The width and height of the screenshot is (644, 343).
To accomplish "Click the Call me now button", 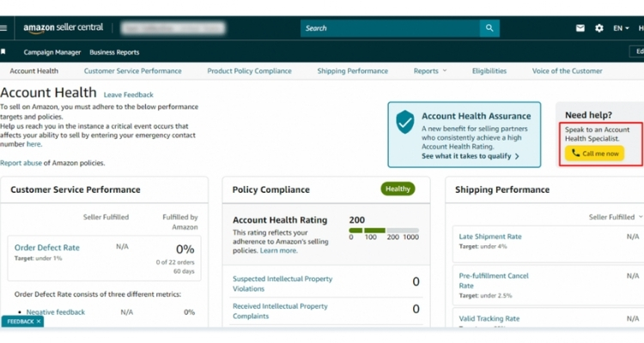I will coord(595,153).
